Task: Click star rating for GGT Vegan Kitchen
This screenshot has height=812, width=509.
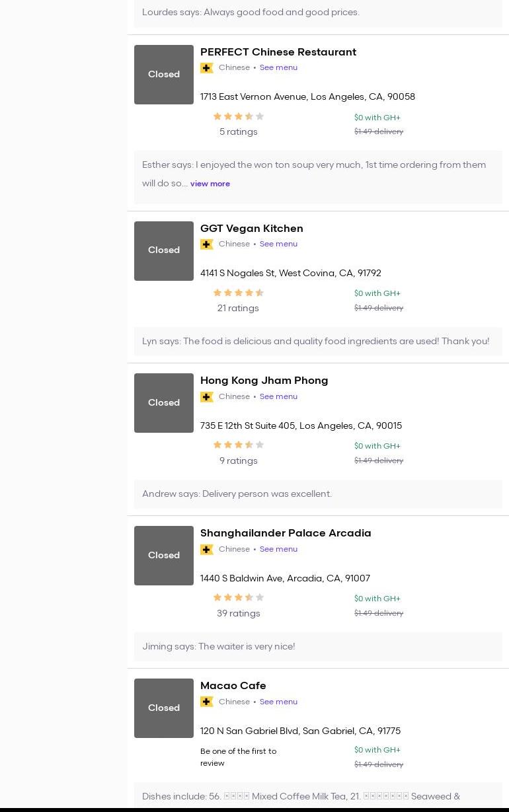Action: 238,293
